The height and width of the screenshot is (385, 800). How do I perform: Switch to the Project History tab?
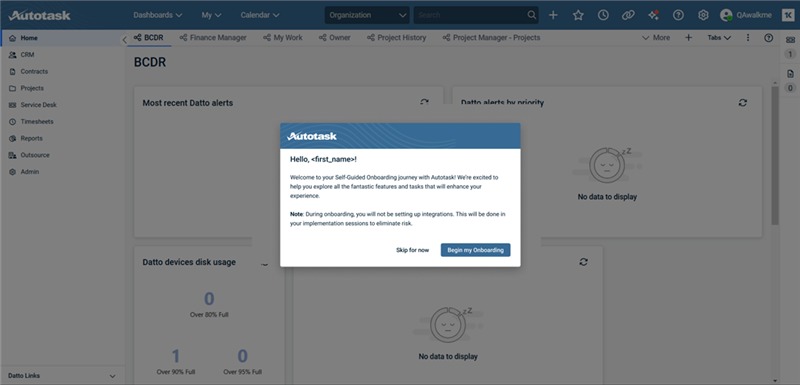pyautogui.click(x=396, y=38)
